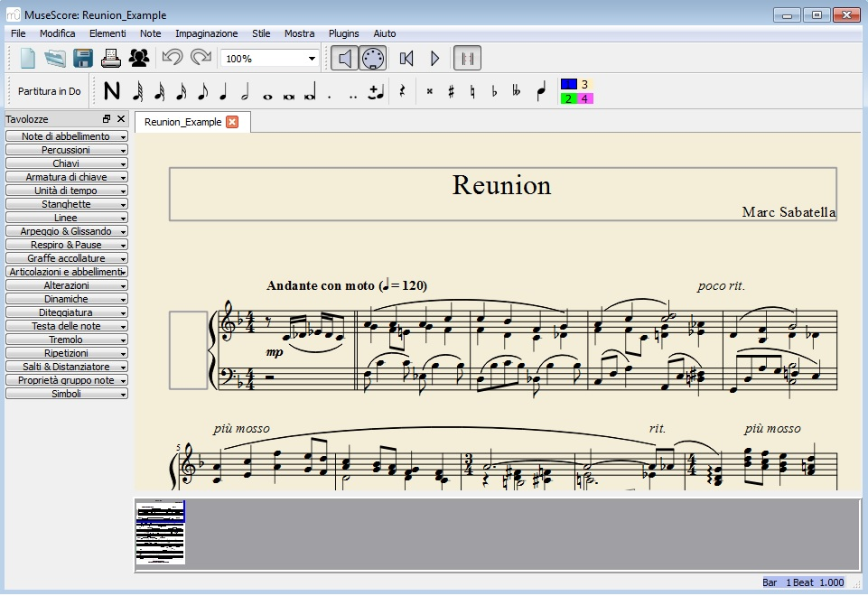Image resolution: width=868 pixels, height=596 pixels.
Task: Toggle MIDI input button
Action: click(372, 58)
